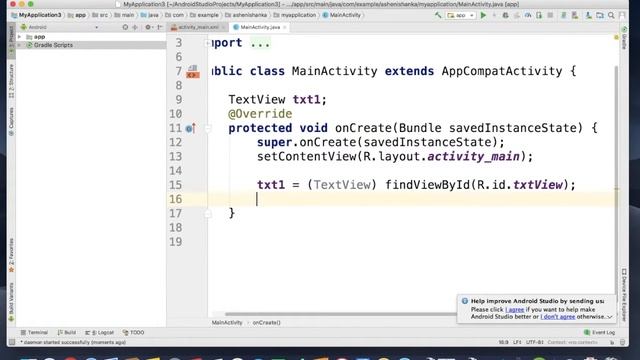
Task: Click the main breadcrumb in navigation bar
Action: 124,15
